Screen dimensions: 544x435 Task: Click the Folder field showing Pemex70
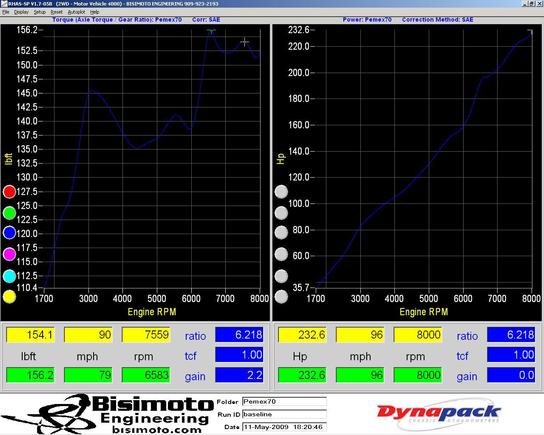284,402
